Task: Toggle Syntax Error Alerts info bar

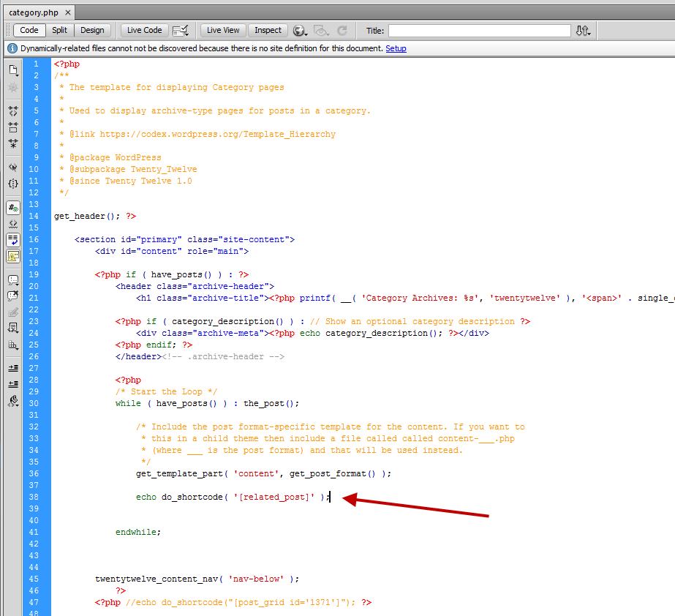Action: [13, 257]
